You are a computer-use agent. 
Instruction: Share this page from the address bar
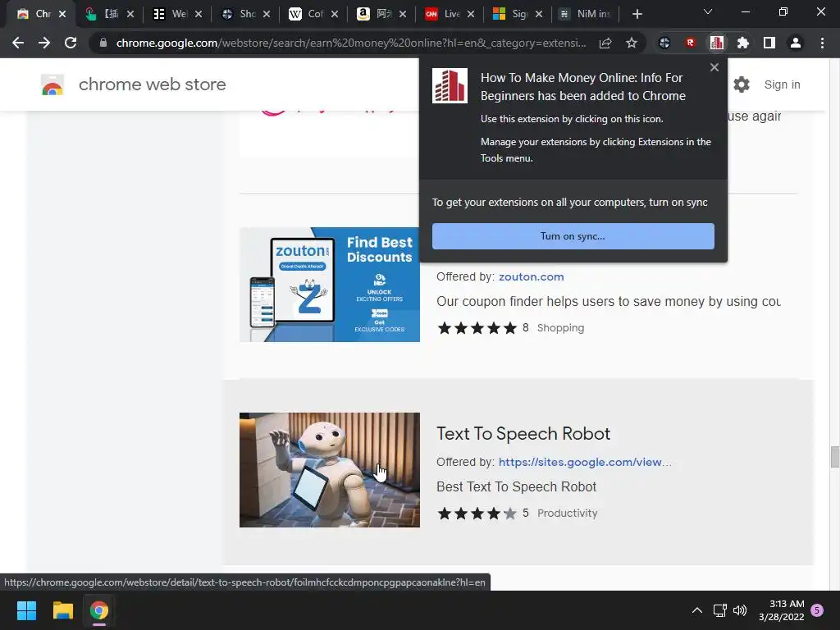(605, 43)
